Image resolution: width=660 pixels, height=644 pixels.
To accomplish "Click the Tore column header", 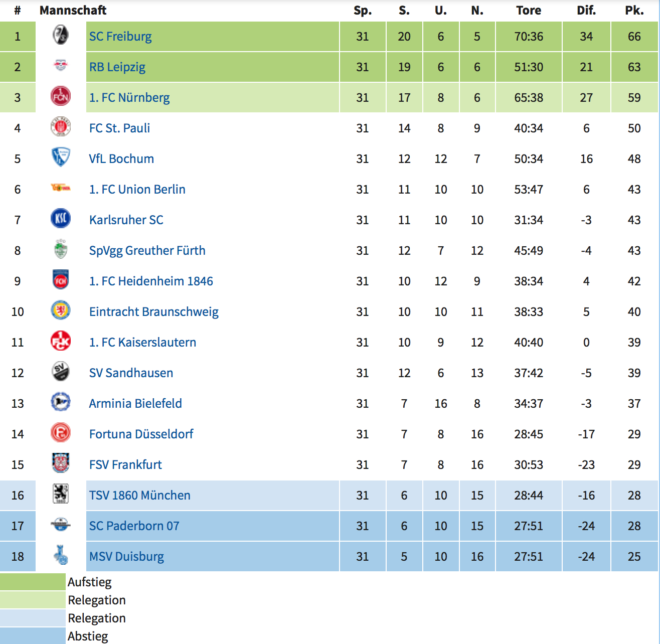I will [529, 11].
